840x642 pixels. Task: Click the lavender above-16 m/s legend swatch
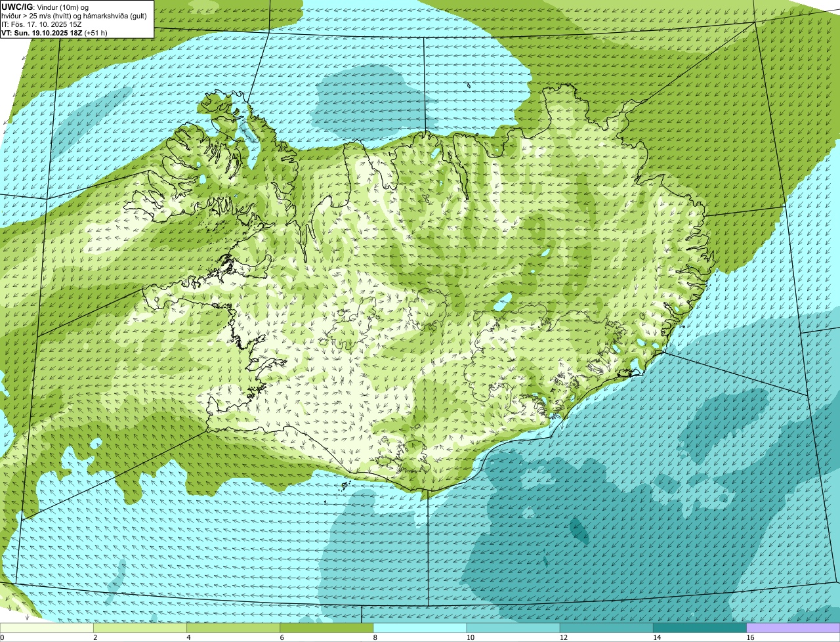click(x=793, y=628)
